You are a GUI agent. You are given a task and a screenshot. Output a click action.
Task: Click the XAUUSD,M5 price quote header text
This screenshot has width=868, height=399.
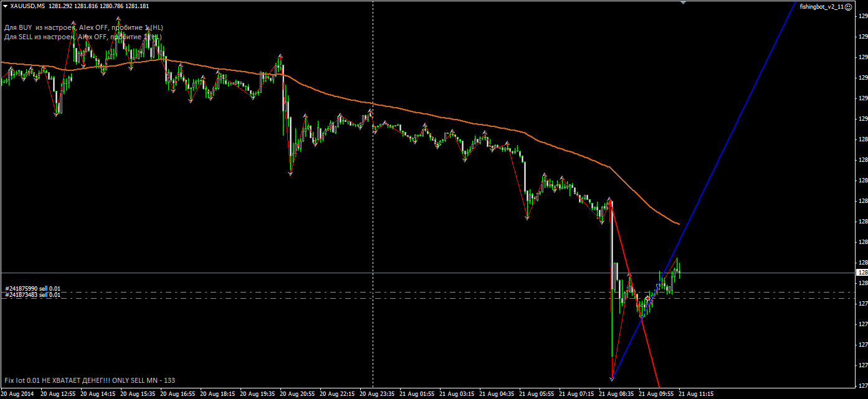79,6
